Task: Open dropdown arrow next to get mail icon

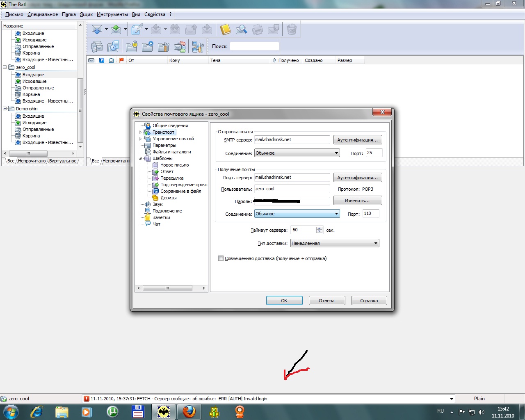Action: [106, 30]
